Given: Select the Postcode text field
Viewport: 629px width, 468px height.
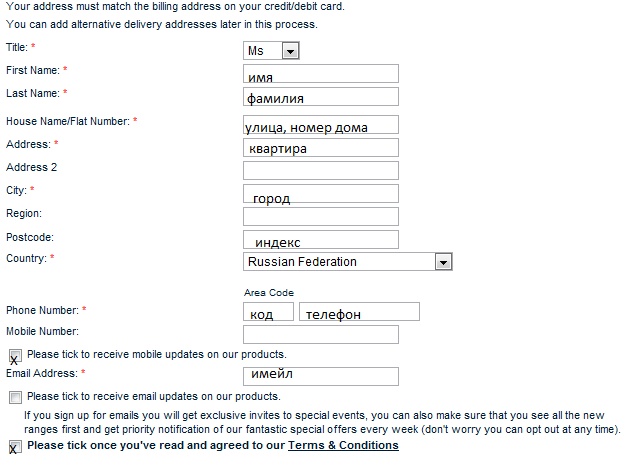Looking at the screenshot, I should point(321,240).
